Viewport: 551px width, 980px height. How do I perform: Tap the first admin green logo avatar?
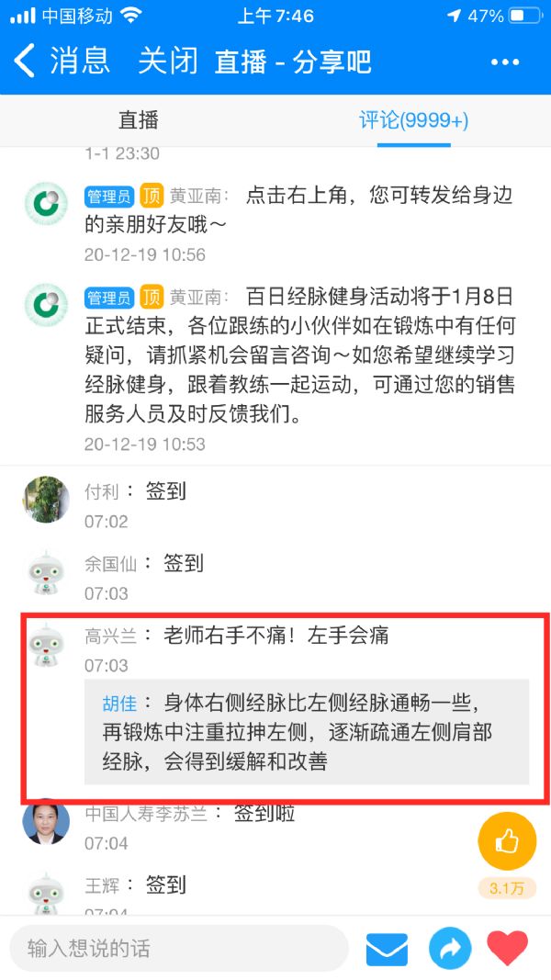[46, 203]
